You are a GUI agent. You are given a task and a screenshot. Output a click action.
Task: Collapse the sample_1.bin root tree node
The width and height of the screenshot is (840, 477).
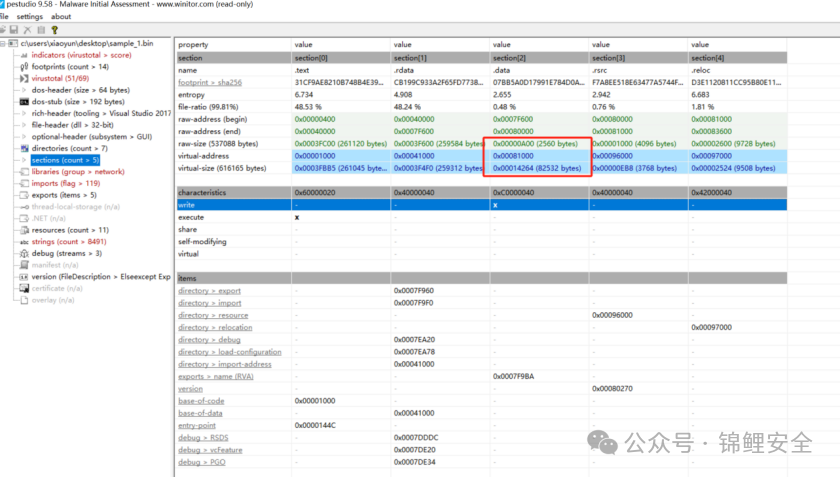pyautogui.click(x=3, y=43)
